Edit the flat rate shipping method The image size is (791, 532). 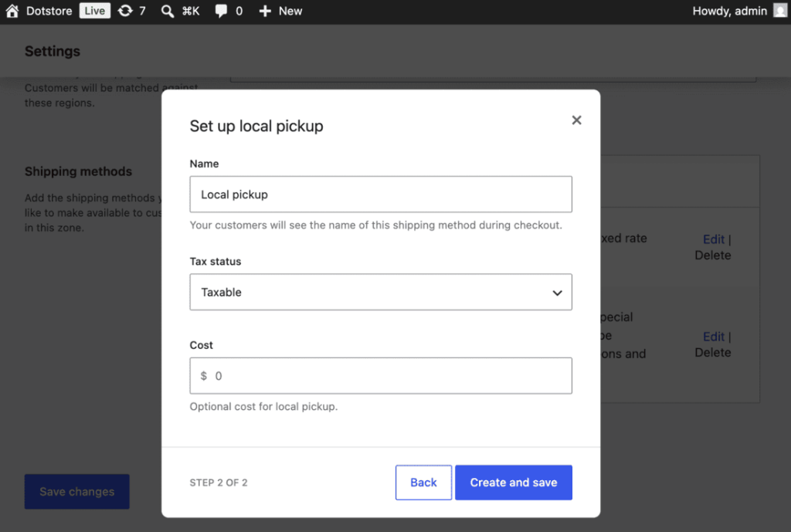[x=713, y=239]
